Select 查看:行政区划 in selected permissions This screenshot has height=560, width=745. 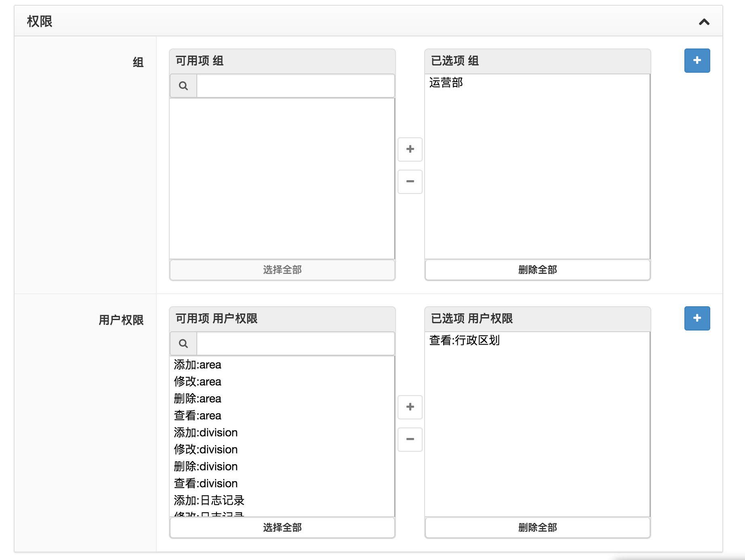tap(537, 341)
